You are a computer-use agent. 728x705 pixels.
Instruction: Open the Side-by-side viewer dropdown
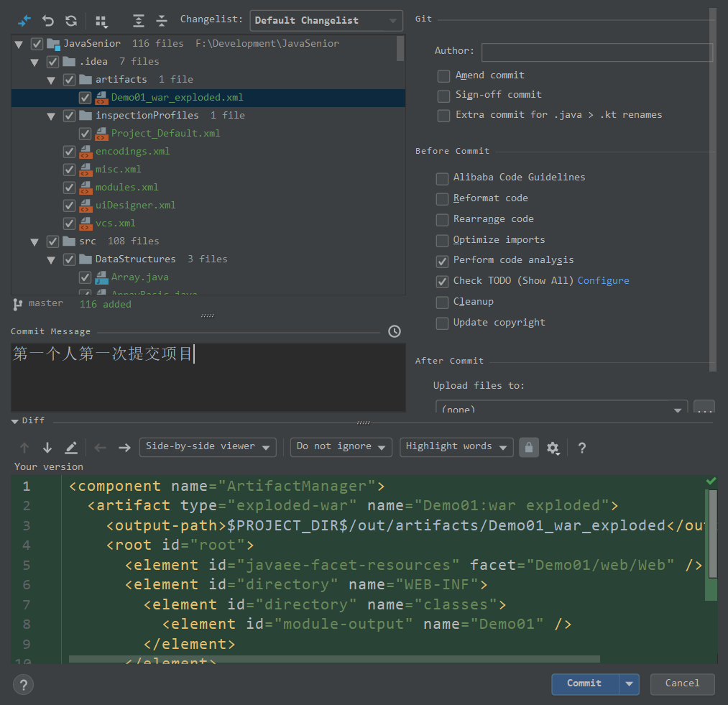[x=208, y=447]
